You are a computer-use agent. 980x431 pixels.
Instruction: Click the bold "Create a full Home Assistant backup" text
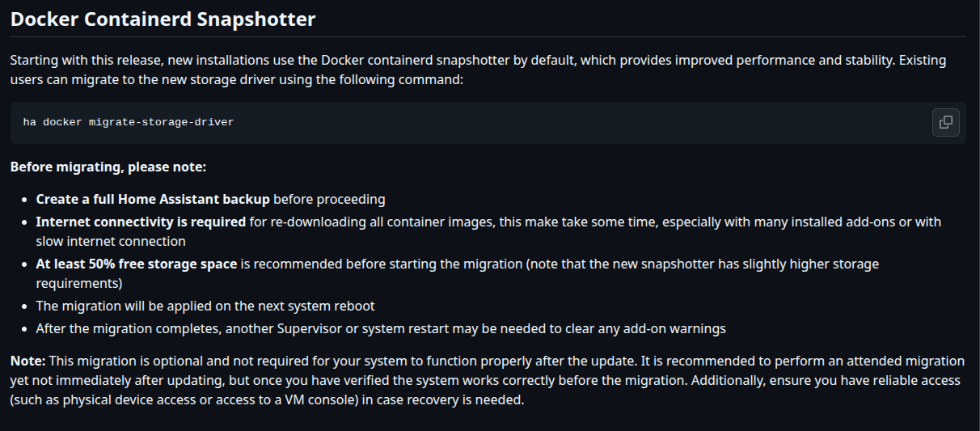click(x=153, y=199)
